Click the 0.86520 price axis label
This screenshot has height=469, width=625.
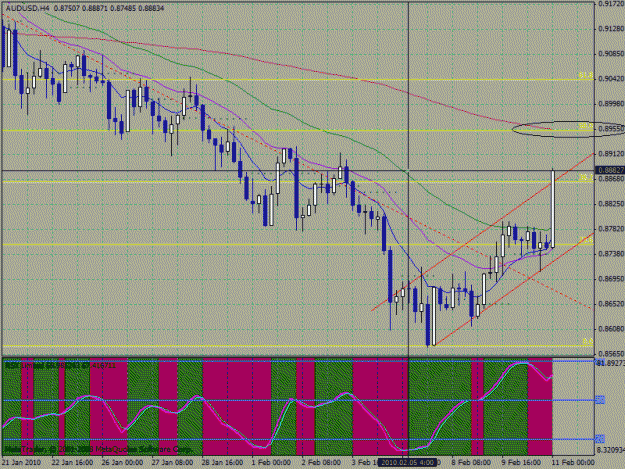tap(611, 304)
